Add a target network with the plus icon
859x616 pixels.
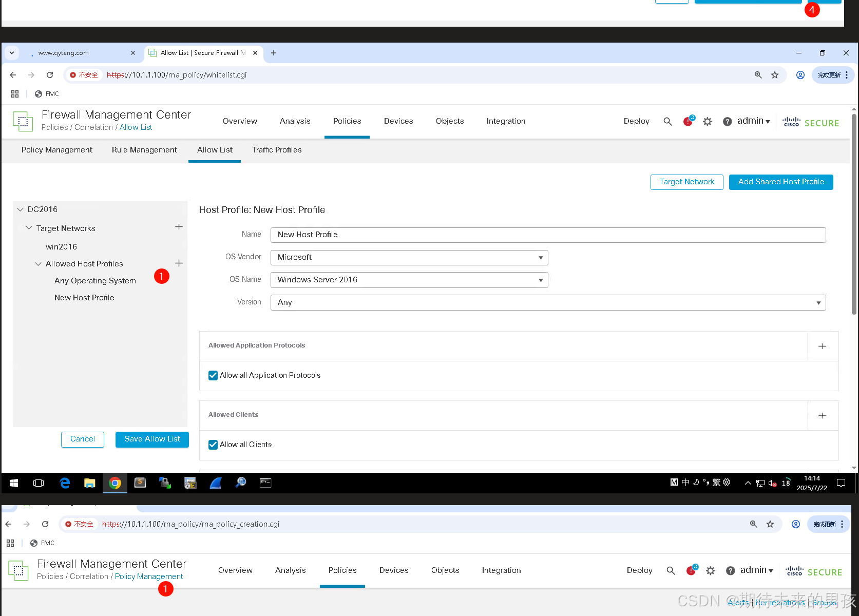[x=179, y=227]
